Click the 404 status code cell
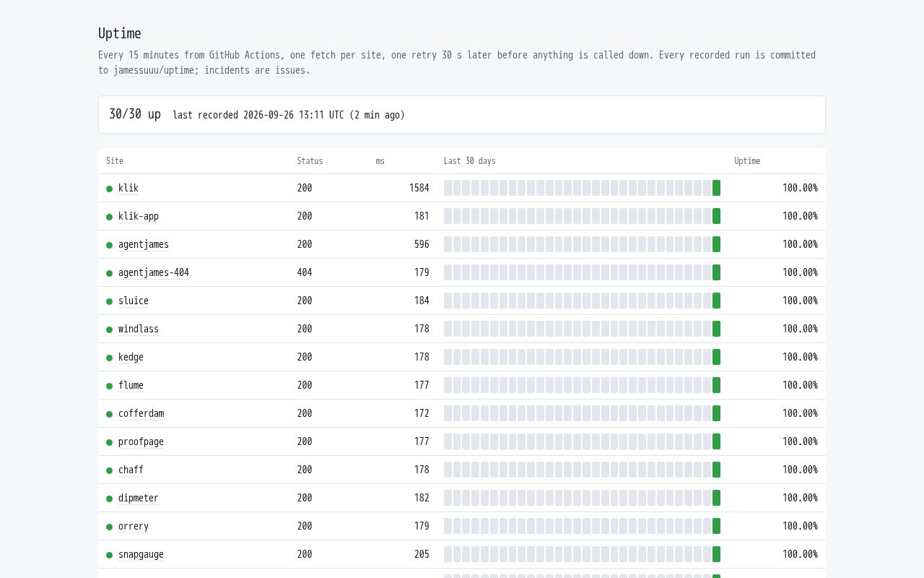Image resolution: width=924 pixels, height=578 pixels. pos(305,272)
